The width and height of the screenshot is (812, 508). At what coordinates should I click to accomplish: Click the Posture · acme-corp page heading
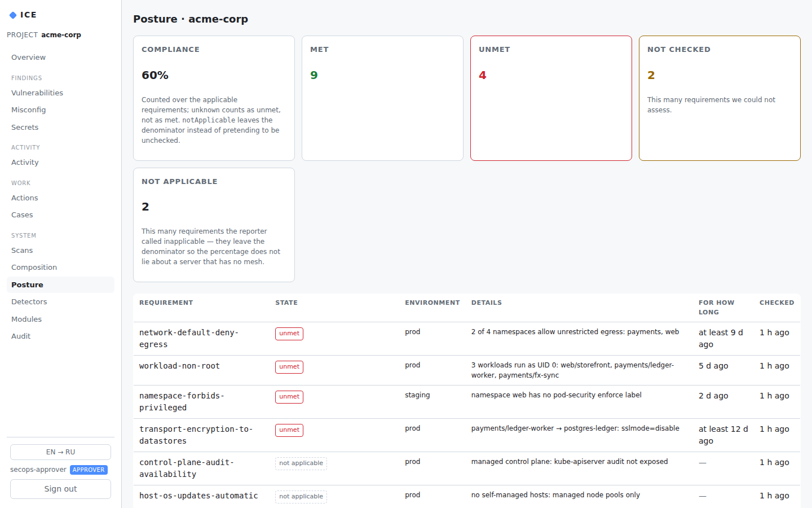[x=191, y=19]
